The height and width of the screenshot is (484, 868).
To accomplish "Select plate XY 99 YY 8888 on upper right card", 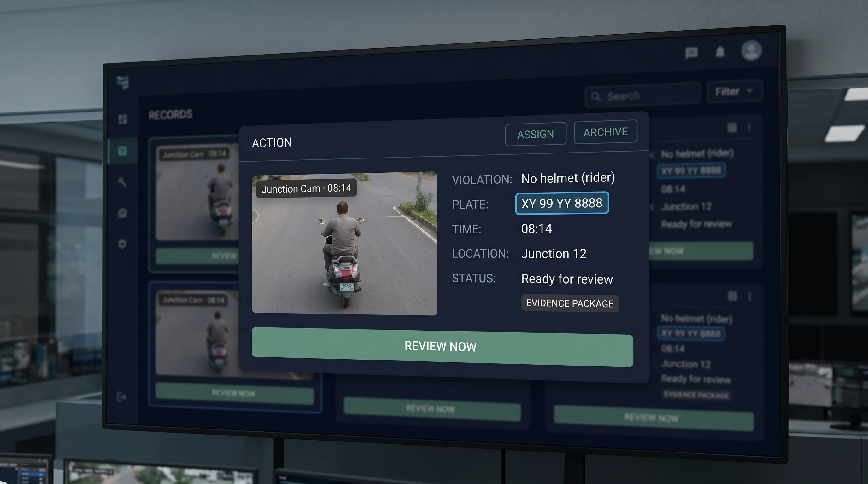I will point(691,171).
